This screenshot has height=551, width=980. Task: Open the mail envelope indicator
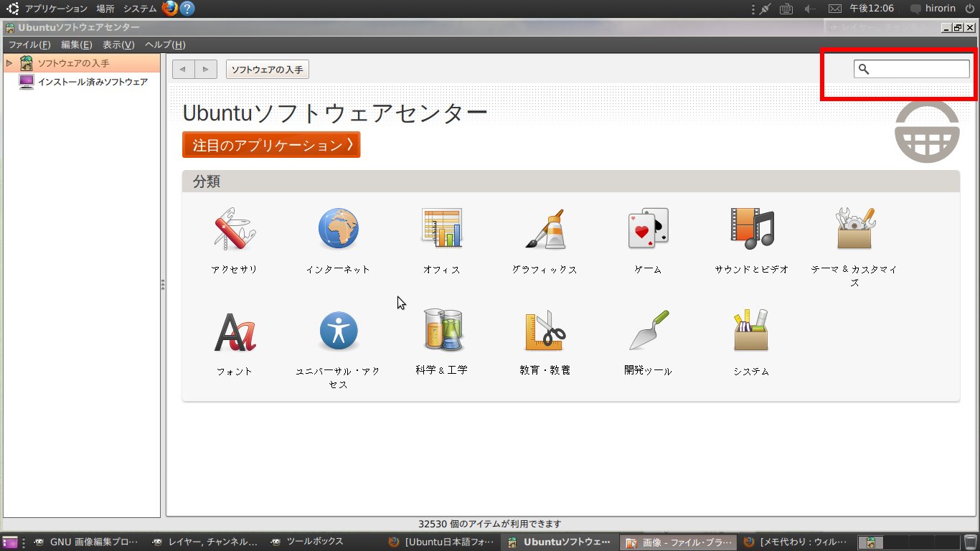pyautogui.click(x=834, y=9)
